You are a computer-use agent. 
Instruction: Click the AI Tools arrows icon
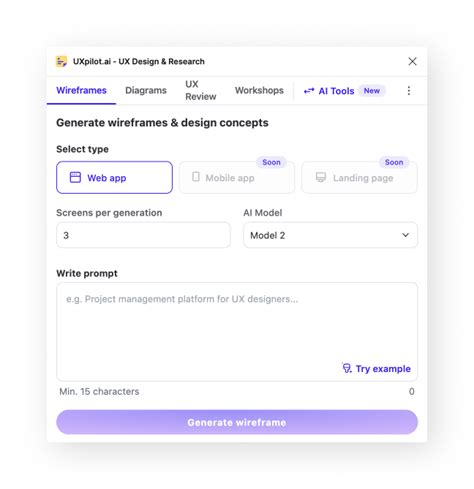tap(309, 91)
